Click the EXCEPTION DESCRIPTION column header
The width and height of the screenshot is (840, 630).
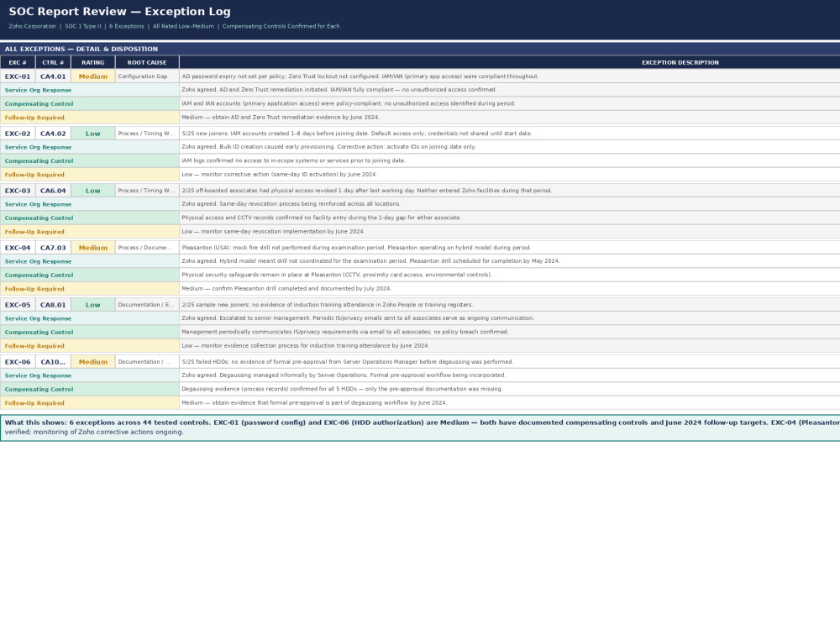(x=510, y=62)
